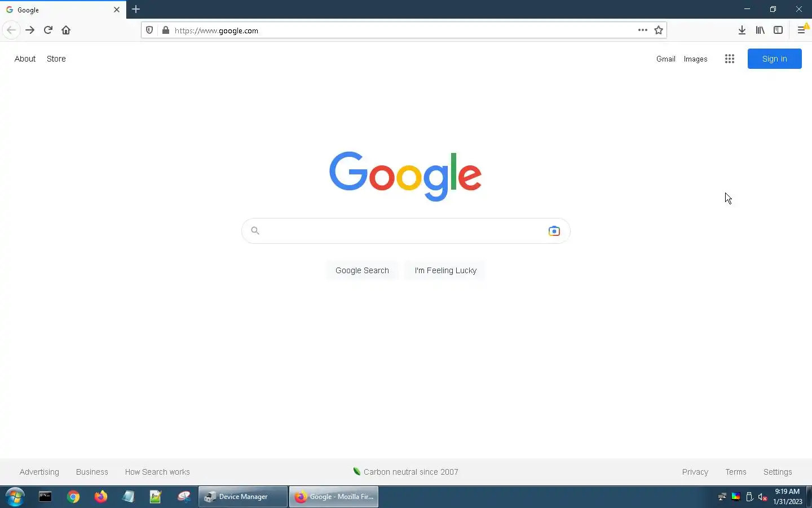Switch to Device Manager taskbar window

click(243, 497)
